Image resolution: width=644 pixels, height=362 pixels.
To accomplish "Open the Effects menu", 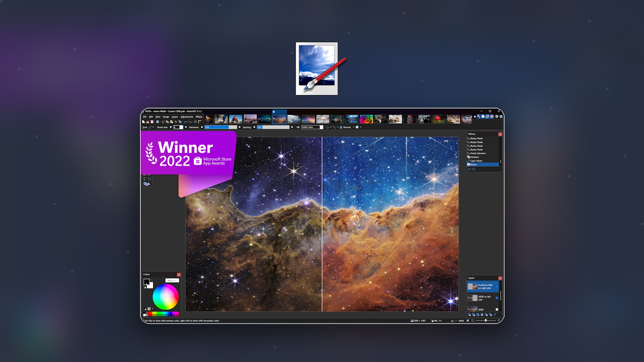I will (199, 117).
